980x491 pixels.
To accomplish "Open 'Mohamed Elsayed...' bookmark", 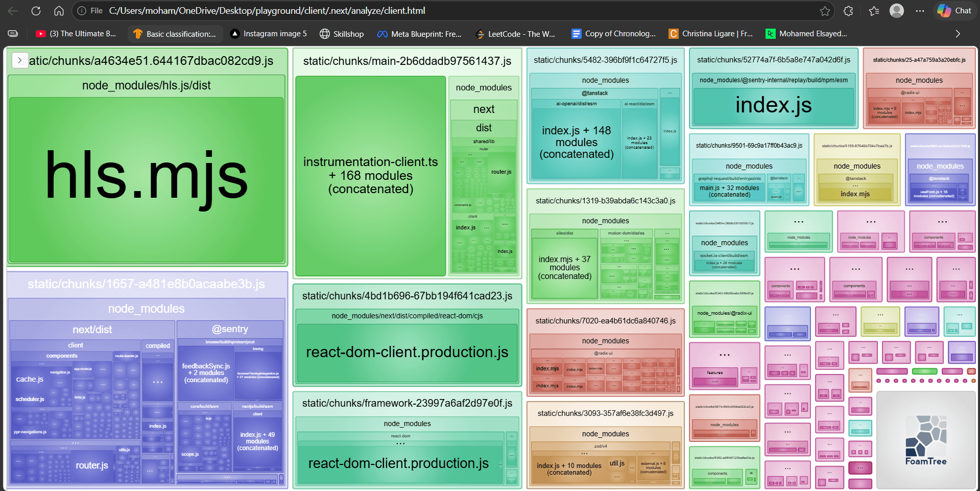I will (807, 34).
